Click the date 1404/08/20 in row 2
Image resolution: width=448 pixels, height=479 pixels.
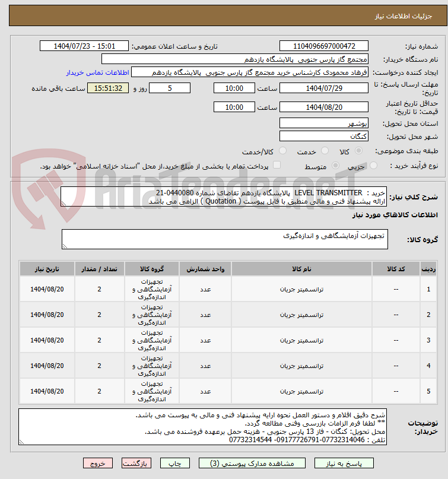click(47, 315)
